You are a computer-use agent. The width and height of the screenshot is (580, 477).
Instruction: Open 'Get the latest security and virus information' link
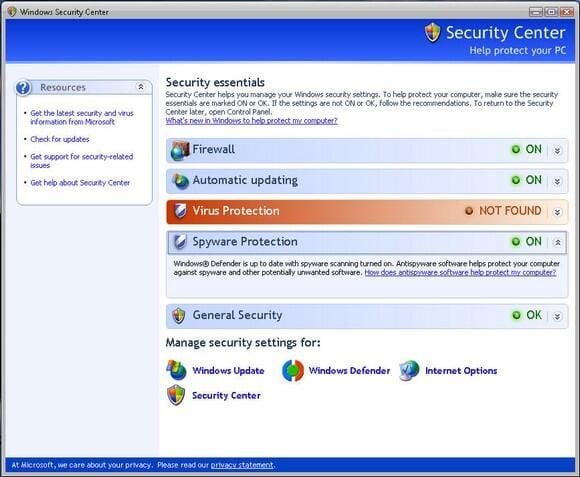(x=82, y=118)
